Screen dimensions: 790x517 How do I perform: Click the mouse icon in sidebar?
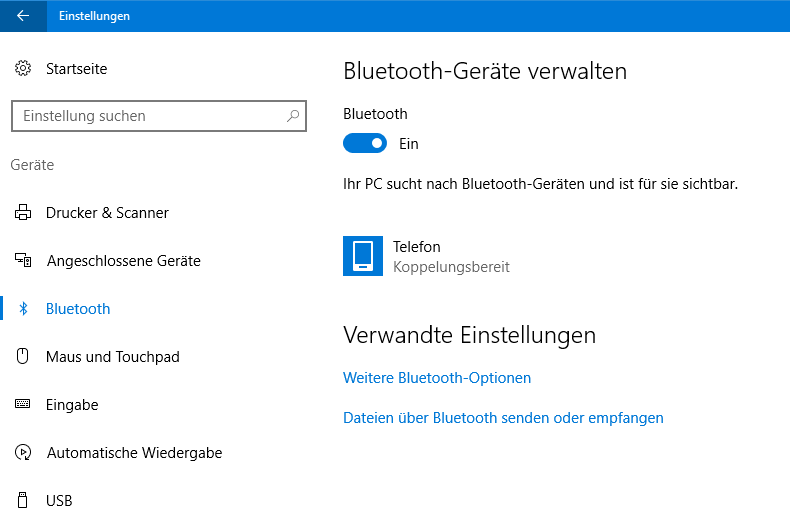pyautogui.click(x=23, y=357)
